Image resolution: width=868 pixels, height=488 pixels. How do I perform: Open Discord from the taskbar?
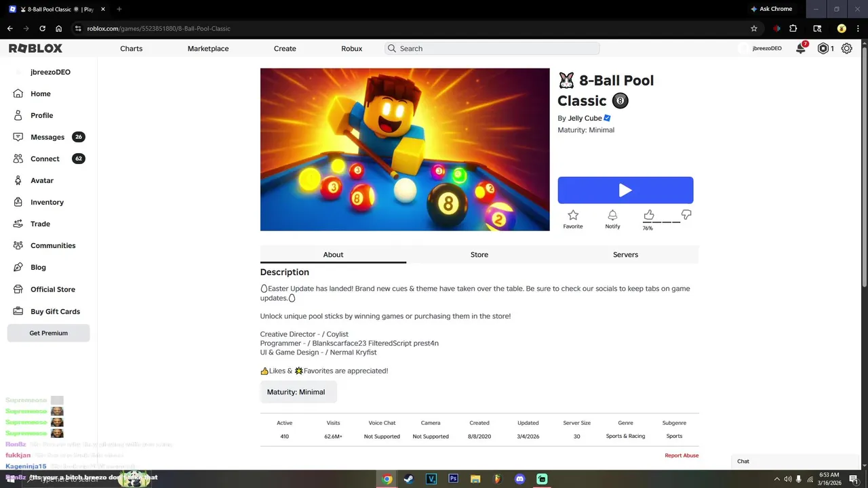[x=519, y=479]
